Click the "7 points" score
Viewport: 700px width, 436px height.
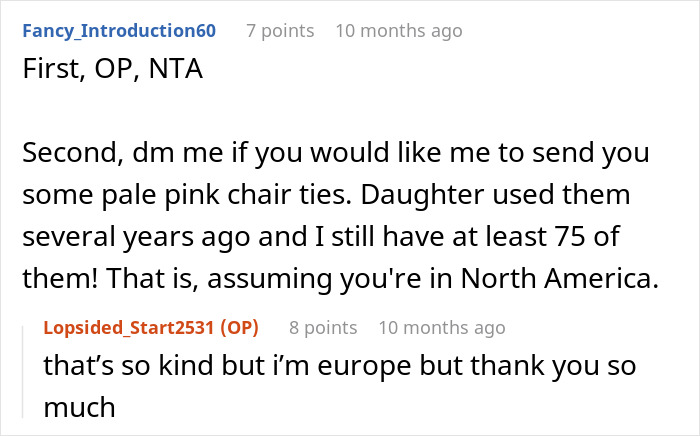click(280, 31)
